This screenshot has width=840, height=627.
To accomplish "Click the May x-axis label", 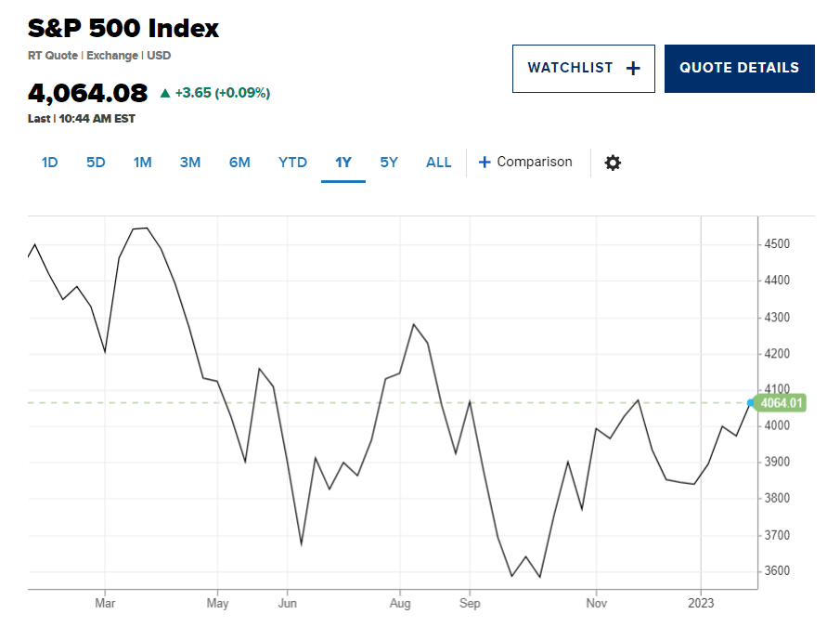I will [217, 604].
